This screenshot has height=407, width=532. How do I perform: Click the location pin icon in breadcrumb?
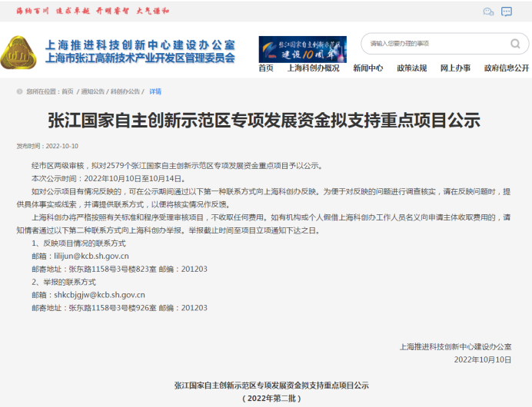click(x=20, y=91)
